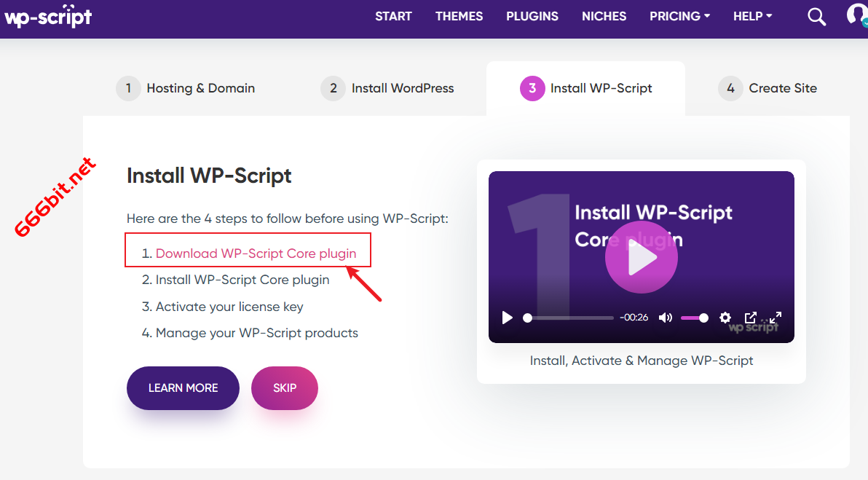Image resolution: width=868 pixels, height=480 pixels.
Task: Click the SKIP button
Action: tap(285, 388)
